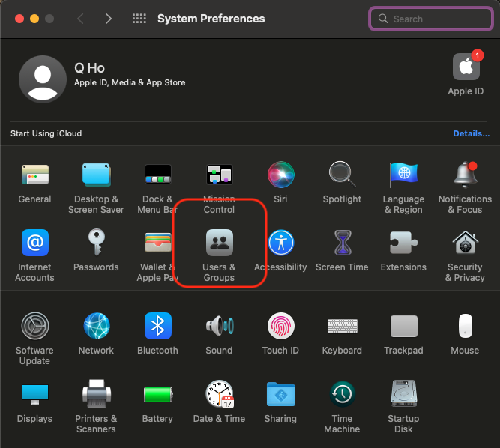
Task: Show all preferences grid button
Action: tap(139, 19)
